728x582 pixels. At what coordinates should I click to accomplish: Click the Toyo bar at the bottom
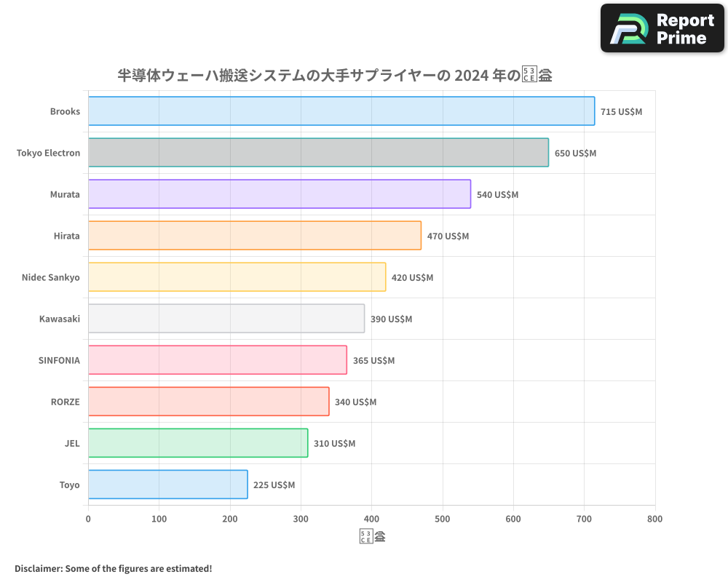coord(167,485)
